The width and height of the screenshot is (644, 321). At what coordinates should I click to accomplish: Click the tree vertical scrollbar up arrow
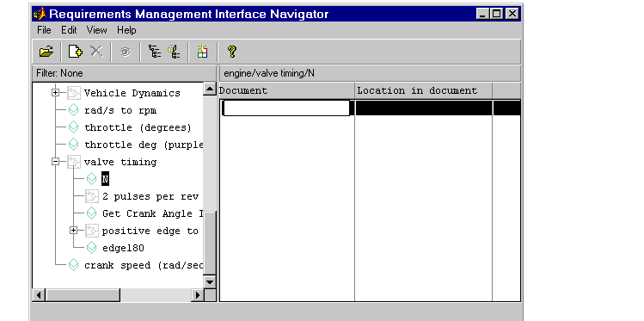pyautogui.click(x=210, y=89)
